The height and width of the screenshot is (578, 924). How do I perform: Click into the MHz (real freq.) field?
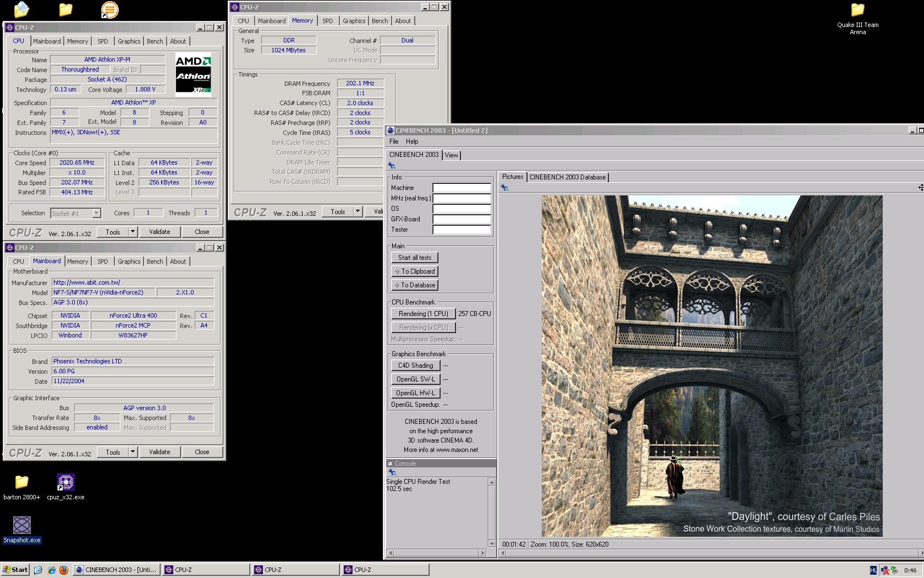(x=461, y=198)
